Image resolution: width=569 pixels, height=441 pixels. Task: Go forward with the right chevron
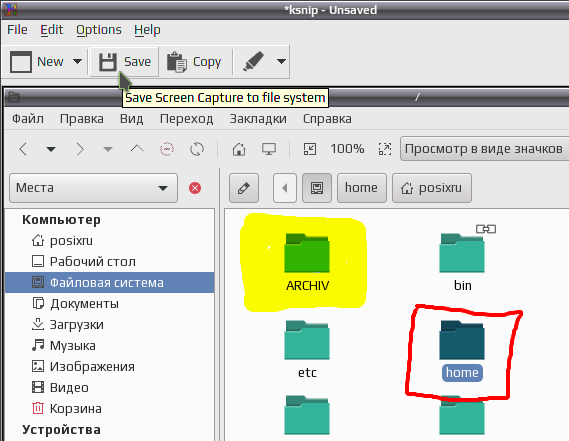(x=80, y=149)
